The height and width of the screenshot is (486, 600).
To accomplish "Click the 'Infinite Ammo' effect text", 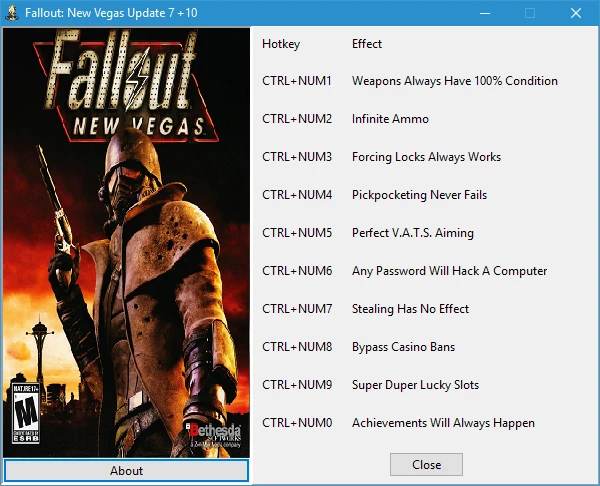I will (390, 119).
